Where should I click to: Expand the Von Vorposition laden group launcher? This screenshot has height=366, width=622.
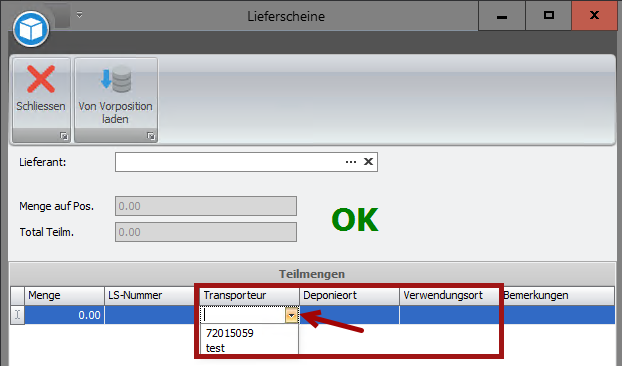click(x=151, y=136)
